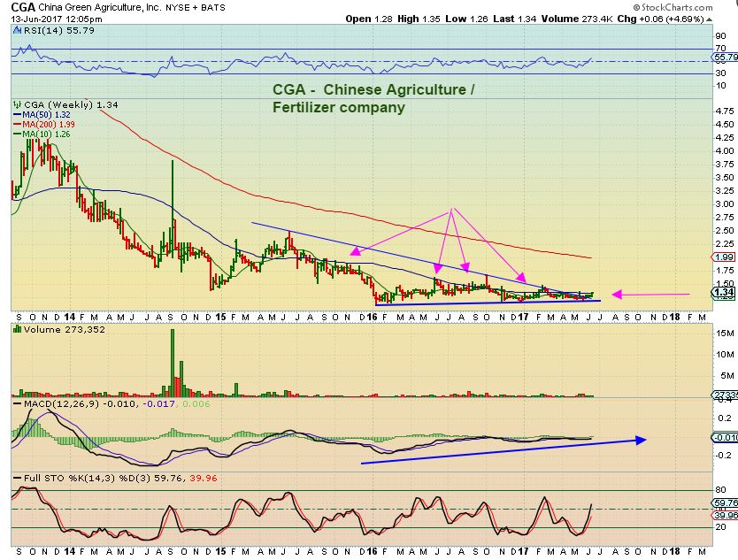The image size is (738, 560).
Task: Click the 'Volume 273,352' panel label
Action: pos(64,329)
